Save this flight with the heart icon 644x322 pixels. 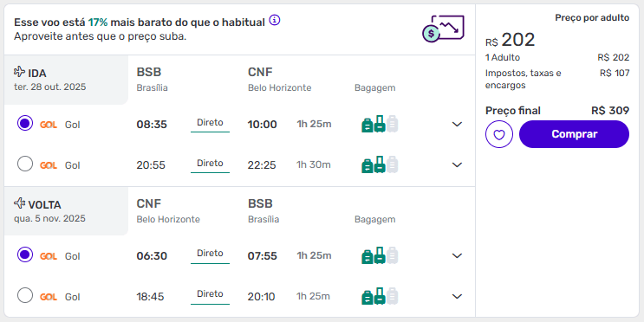click(x=499, y=134)
